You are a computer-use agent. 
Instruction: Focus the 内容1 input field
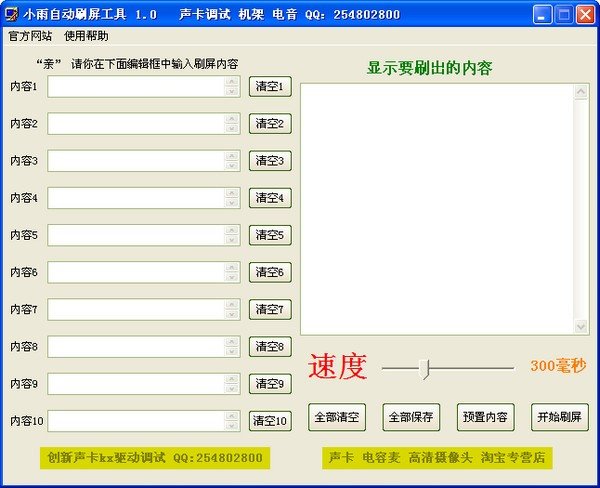(x=135, y=87)
